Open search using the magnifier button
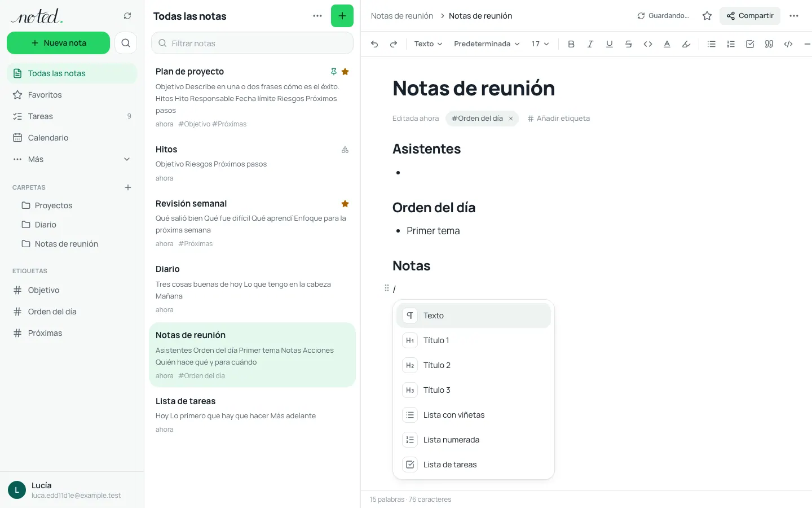Screen dimensions: 812x508 [x=126, y=43]
